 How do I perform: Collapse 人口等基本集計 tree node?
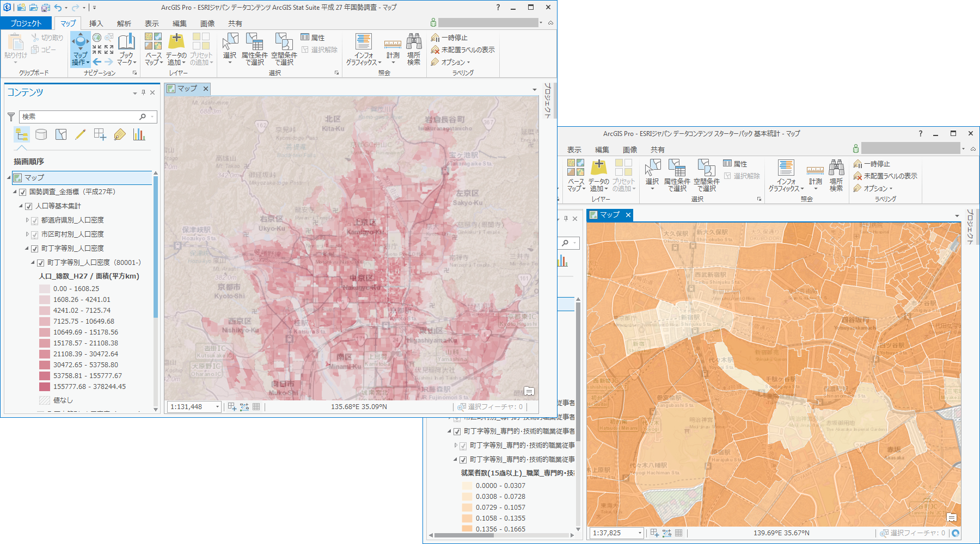coord(21,206)
